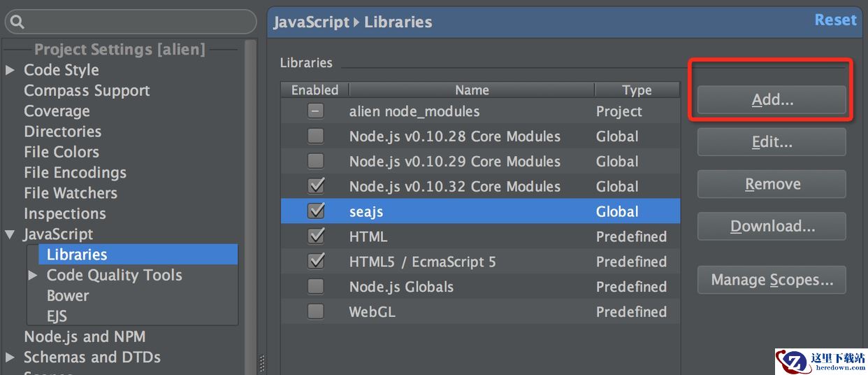Click JavaScript in the breadcrumb header

coord(311,22)
